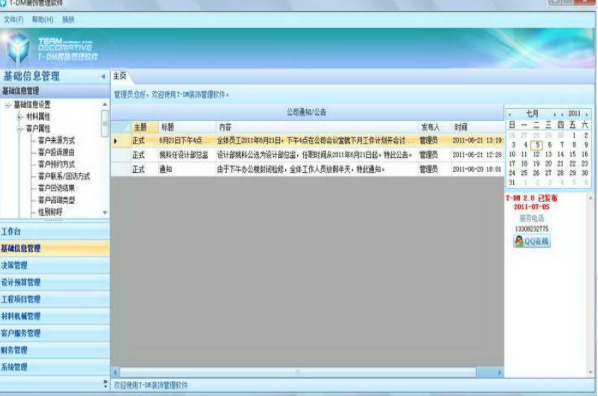Open the 工程项目管理 navigation section
The image size is (598, 396).
(x=55, y=299)
